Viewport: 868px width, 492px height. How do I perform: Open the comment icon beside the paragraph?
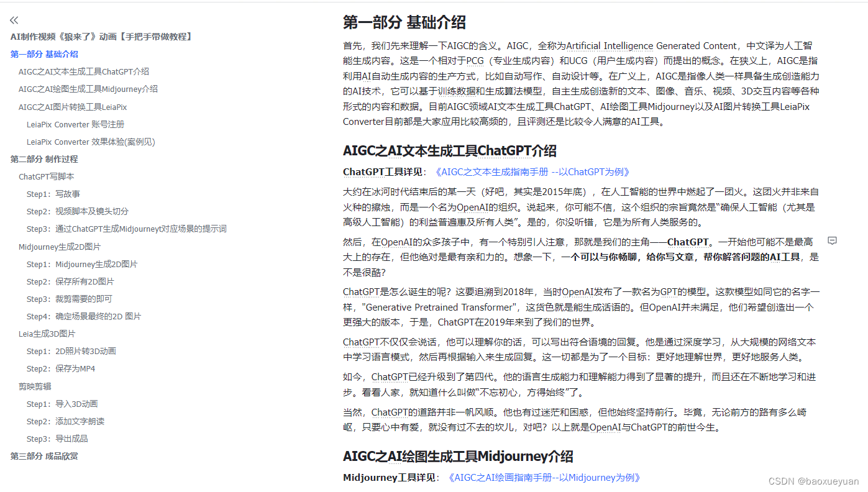tap(832, 241)
